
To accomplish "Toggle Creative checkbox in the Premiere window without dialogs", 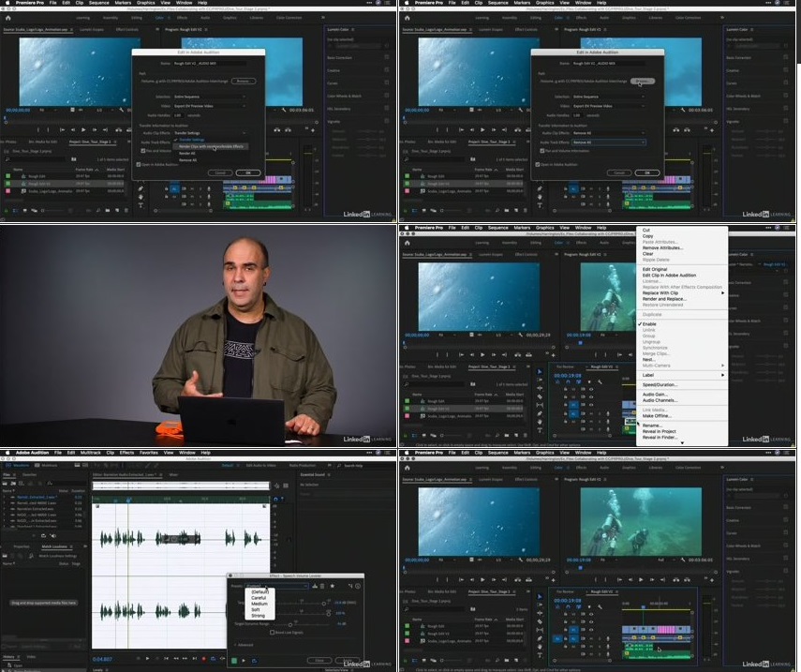I will pos(786,520).
